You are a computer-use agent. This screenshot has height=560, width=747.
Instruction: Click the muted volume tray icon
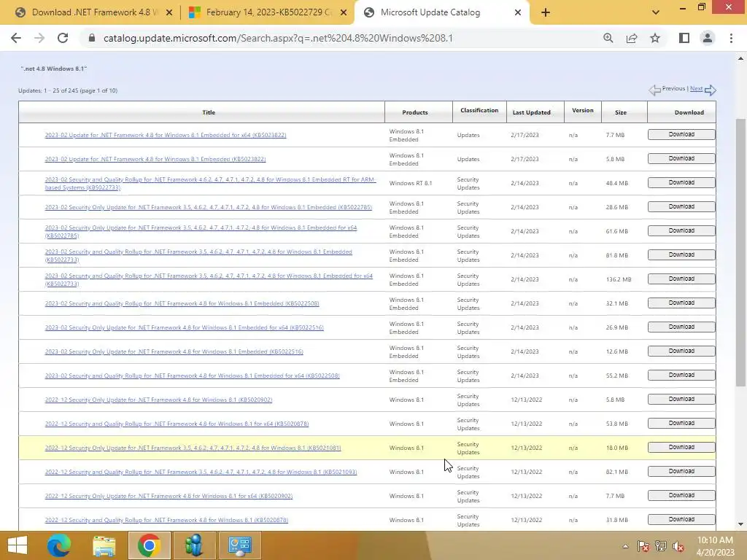[x=678, y=547]
